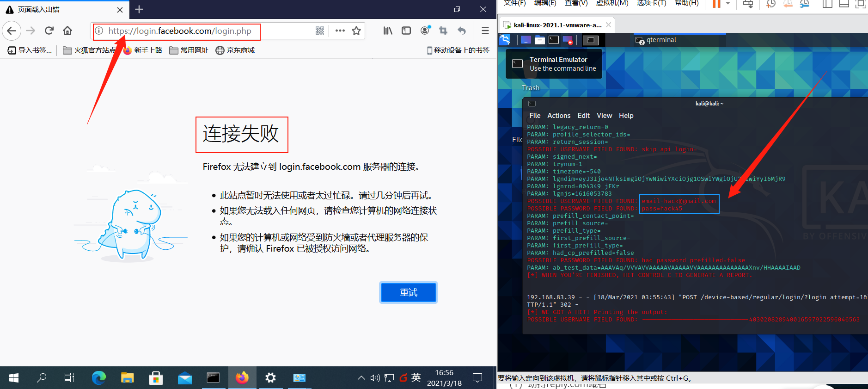Open the Kali applications menu dragon icon
Image resolution: width=868 pixels, height=389 pixels.
(505, 40)
